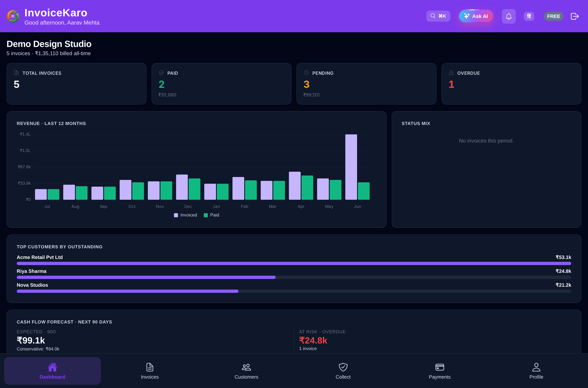Screen dimensions: 588x388
Task: Open search with the ⌘K button
Action: pyautogui.click(x=438, y=16)
